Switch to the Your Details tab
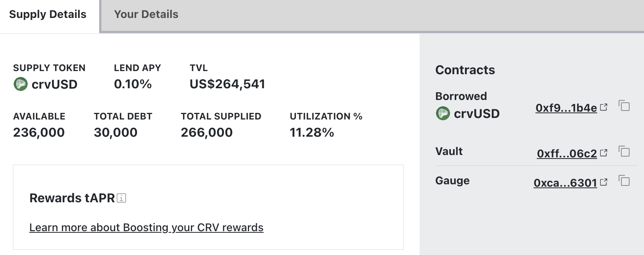This screenshot has height=255, width=644. coord(146,14)
